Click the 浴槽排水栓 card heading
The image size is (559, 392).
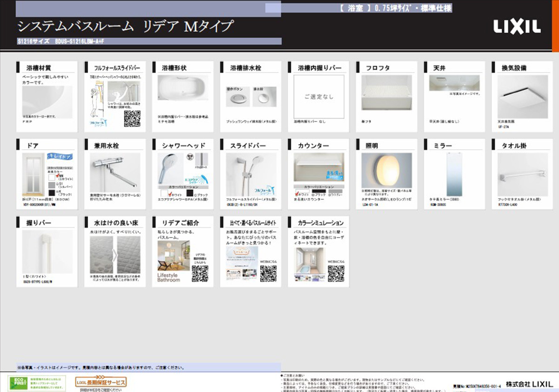click(x=246, y=68)
